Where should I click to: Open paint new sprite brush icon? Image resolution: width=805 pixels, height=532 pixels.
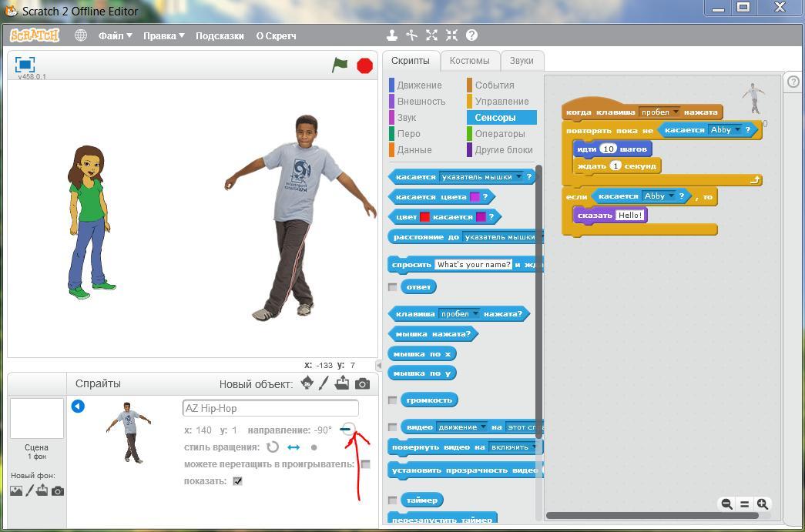pyautogui.click(x=324, y=383)
